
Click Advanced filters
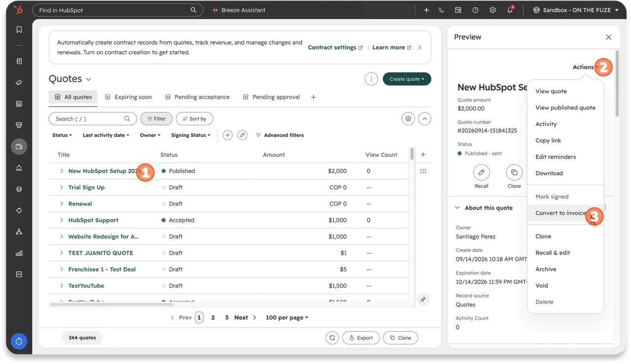[280, 135]
